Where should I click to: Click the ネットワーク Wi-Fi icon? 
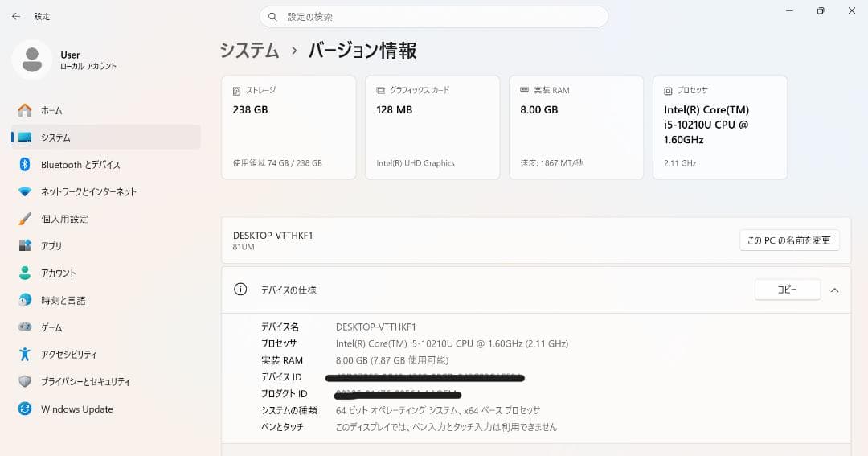(25, 191)
